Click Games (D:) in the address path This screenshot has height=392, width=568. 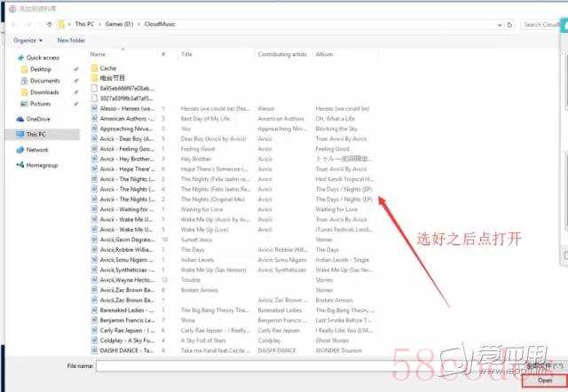coord(119,24)
